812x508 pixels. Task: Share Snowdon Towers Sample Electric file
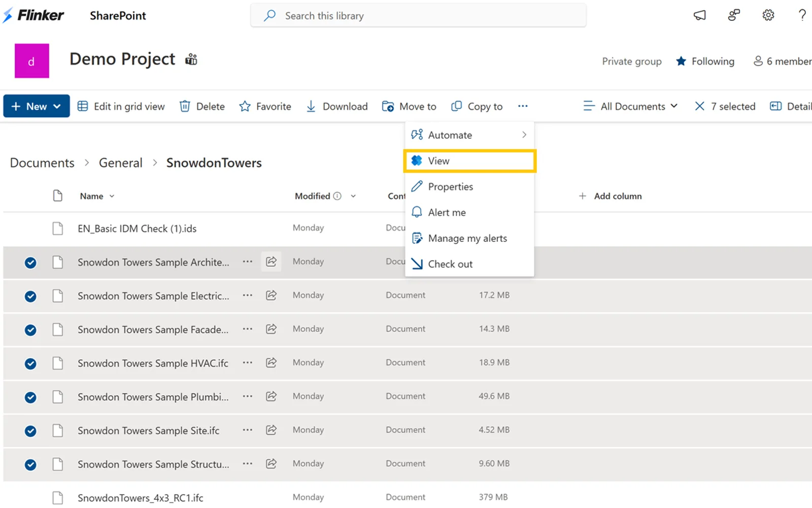pos(271,295)
